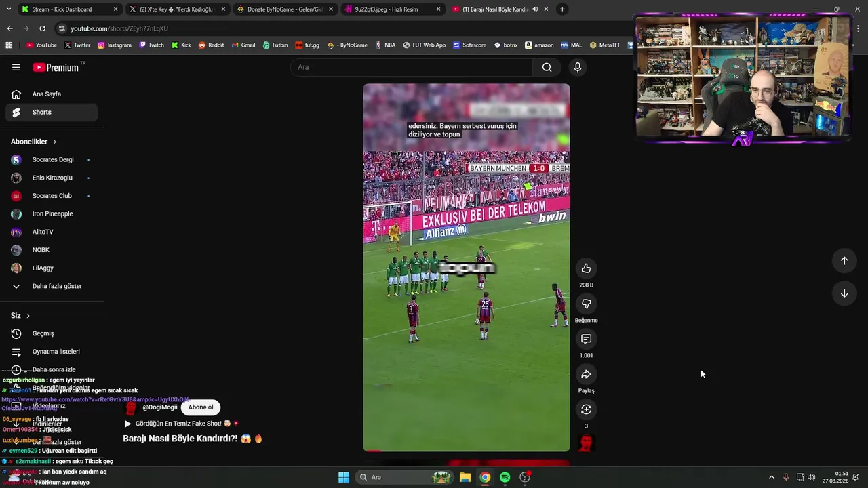The height and width of the screenshot is (488, 868).
Task: Go to previous short with up arrow
Action: [x=844, y=260]
